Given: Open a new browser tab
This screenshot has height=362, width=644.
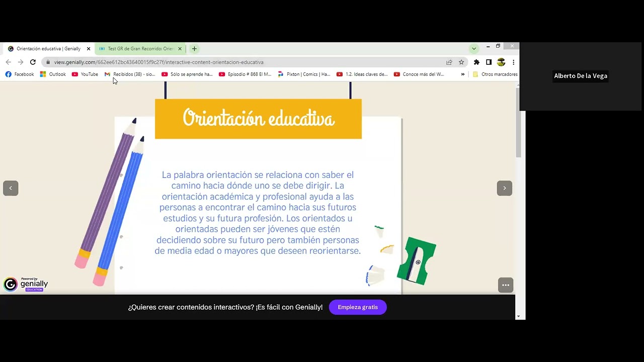Looking at the screenshot, I should point(194,49).
